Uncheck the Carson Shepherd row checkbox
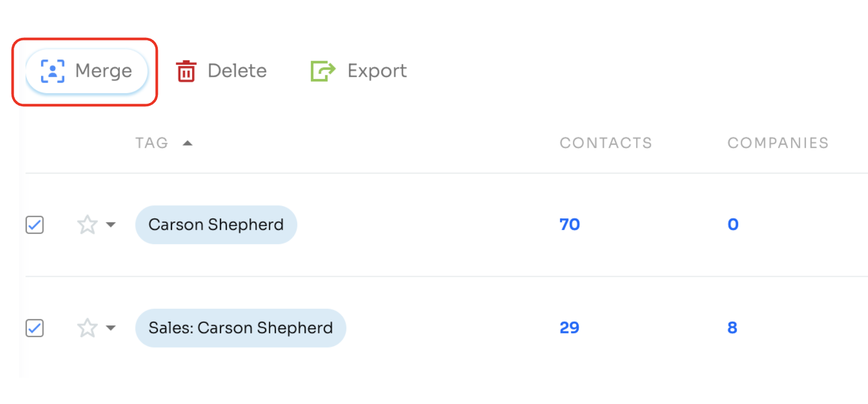This screenshot has width=868, height=404. tap(35, 225)
